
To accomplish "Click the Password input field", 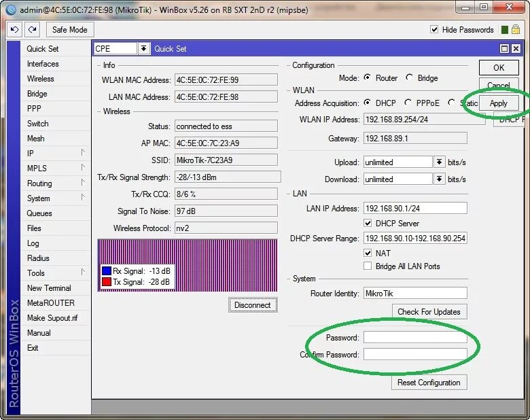I will coord(415,337).
